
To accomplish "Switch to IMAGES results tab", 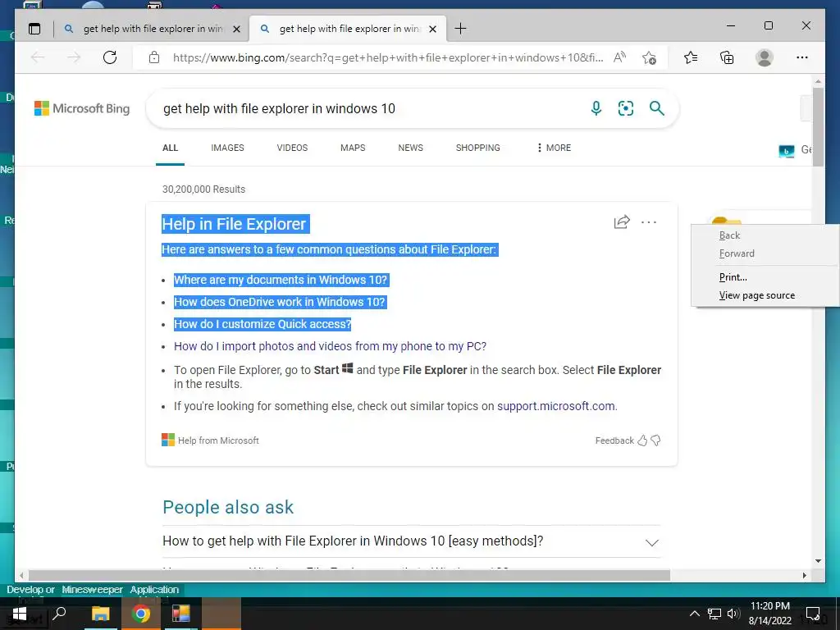I will pyautogui.click(x=228, y=148).
